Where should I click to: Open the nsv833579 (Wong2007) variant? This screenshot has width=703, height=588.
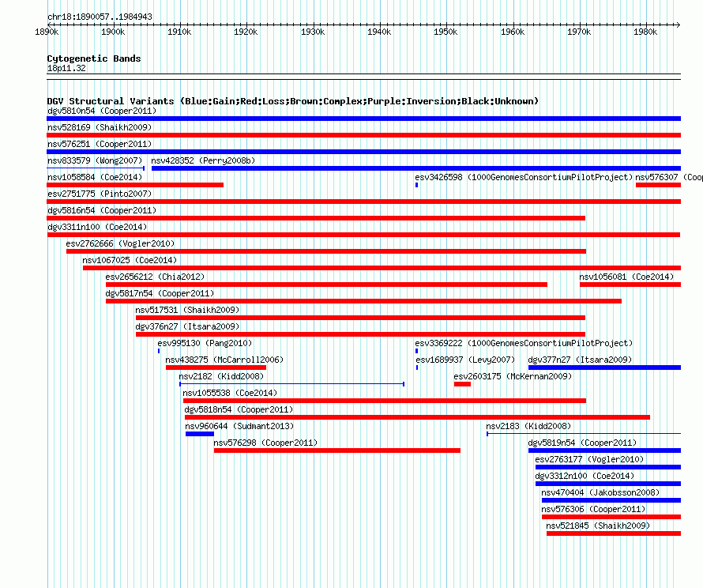95,160
